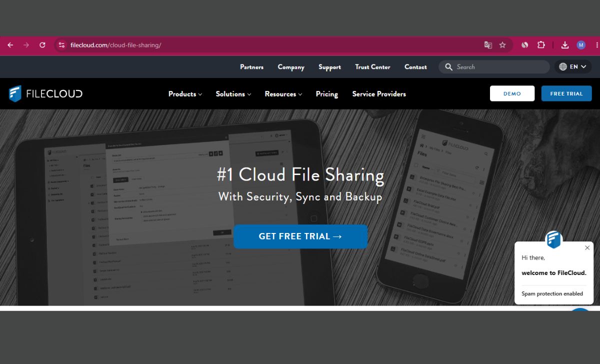
Task: Open the Support link
Action: pos(329,67)
